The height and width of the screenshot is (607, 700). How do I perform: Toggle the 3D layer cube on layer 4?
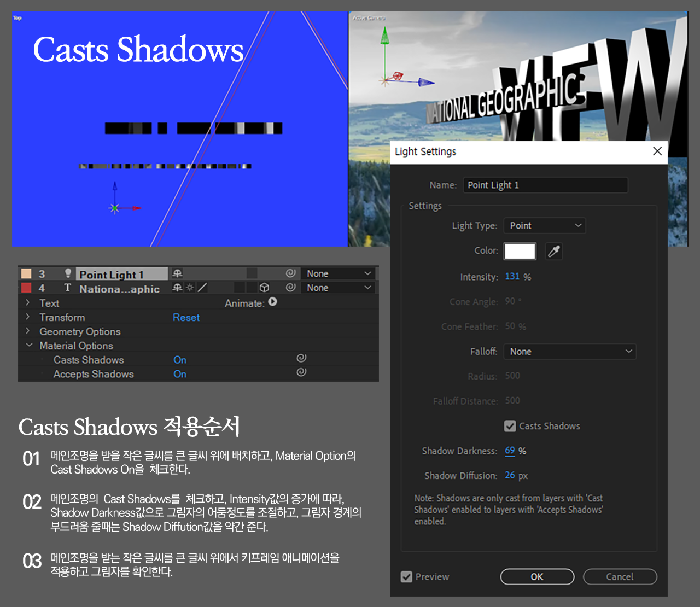(x=264, y=288)
